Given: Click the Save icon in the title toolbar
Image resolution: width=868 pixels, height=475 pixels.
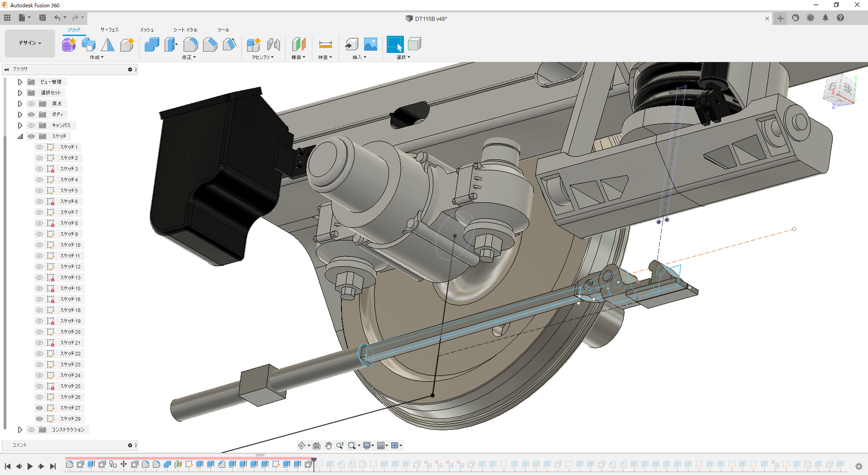Looking at the screenshot, I should coord(42,18).
